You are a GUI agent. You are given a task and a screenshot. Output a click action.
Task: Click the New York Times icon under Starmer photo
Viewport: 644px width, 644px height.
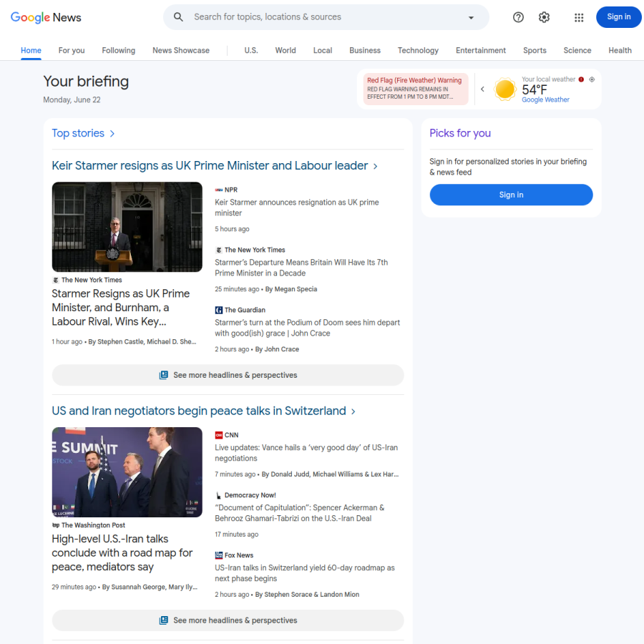[x=56, y=280]
